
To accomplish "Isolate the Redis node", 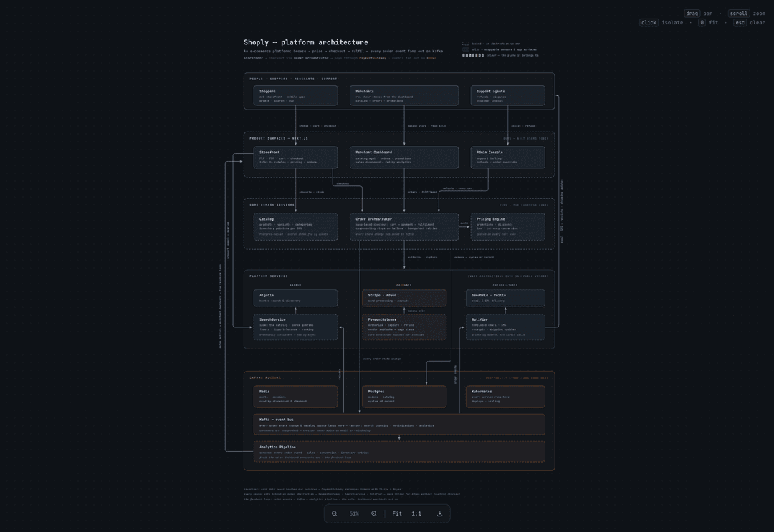I will [x=296, y=397].
